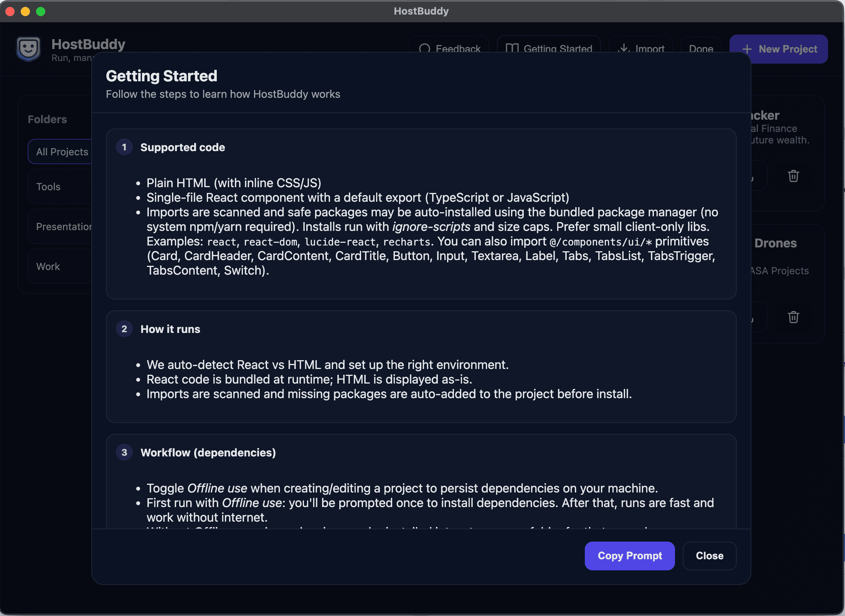Screen dimensions: 845x616
Task: Click the trash icon on Tracker card
Action: pos(793,176)
